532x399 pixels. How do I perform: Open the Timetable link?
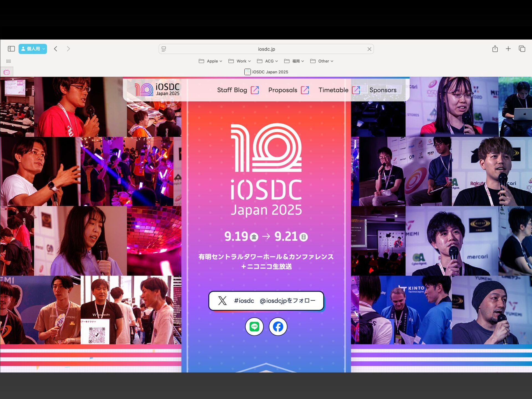[x=333, y=90]
